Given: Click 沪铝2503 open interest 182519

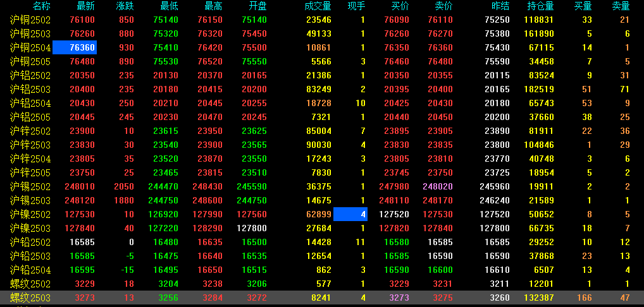Looking at the screenshot, I should pyautogui.click(x=539, y=89).
